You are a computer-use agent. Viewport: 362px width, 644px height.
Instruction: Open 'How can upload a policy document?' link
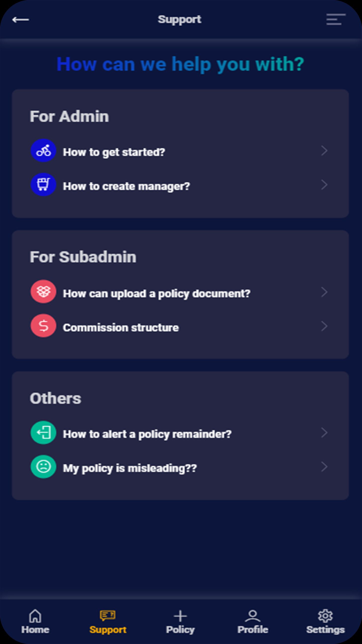pyautogui.click(x=156, y=294)
